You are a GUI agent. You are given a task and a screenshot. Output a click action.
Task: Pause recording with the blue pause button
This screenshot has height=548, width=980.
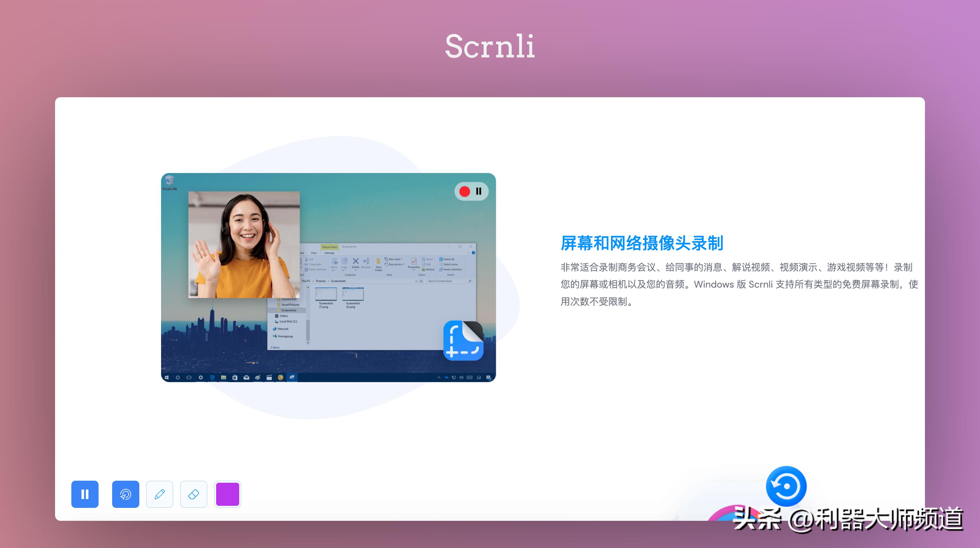(85, 494)
